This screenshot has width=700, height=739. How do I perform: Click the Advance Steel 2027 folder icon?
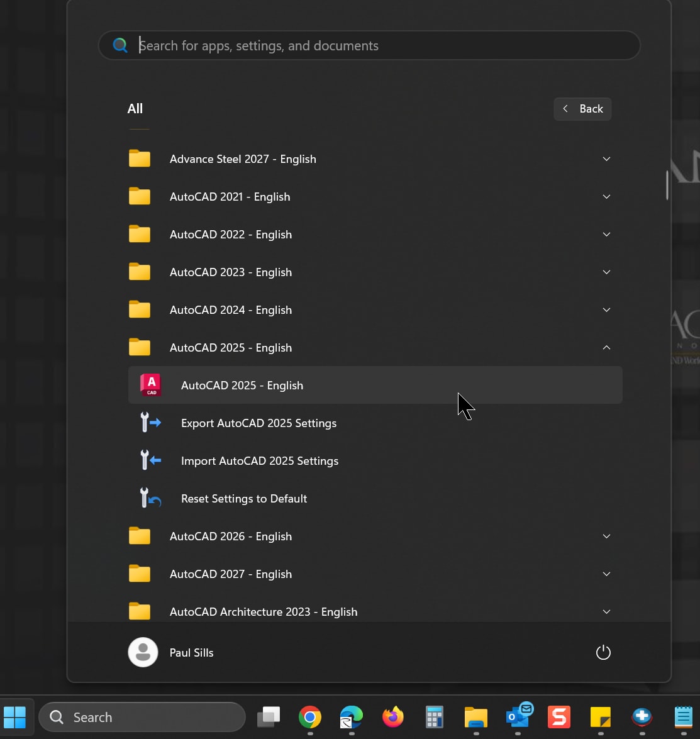point(140,158)
